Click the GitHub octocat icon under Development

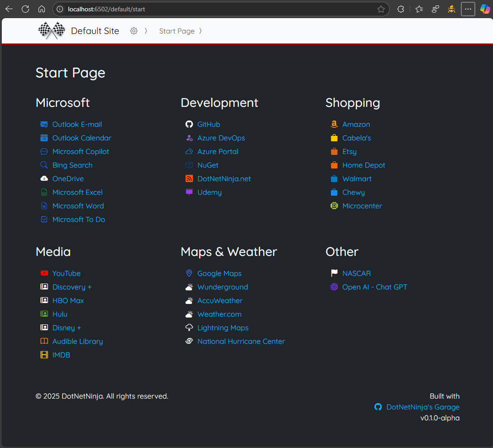(189, 124)
